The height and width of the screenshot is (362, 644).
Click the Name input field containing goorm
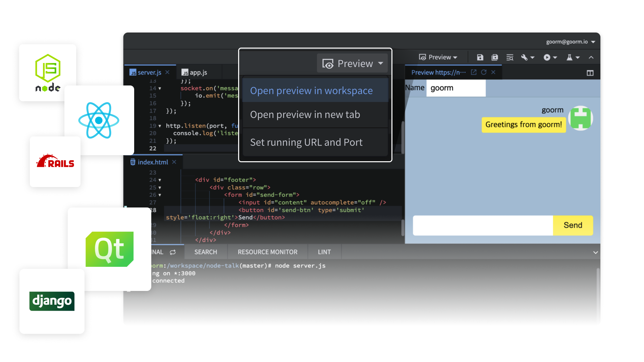tap(456, 88)
